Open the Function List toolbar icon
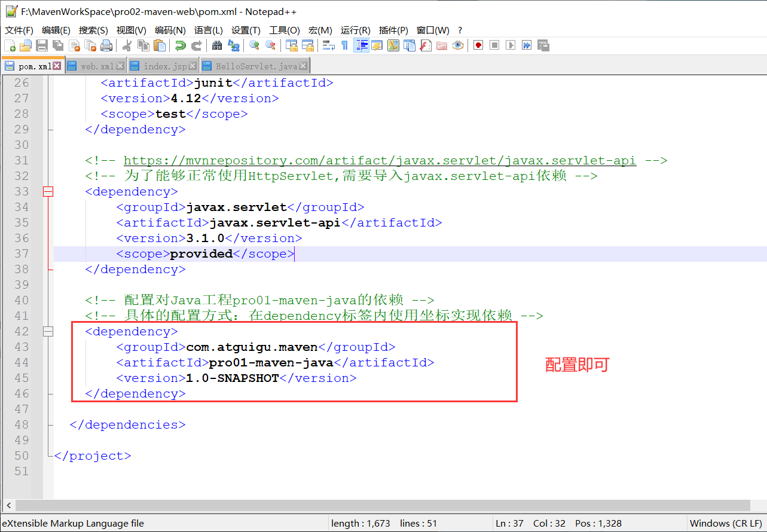The height and width of the screenshot is (532, 767). [426, 45]
